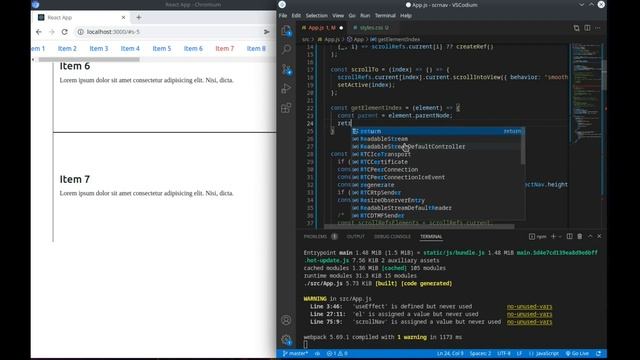The image size is (640, 360).
Task: Jump to Item 5 in page nav
Action: coord(162,49)
